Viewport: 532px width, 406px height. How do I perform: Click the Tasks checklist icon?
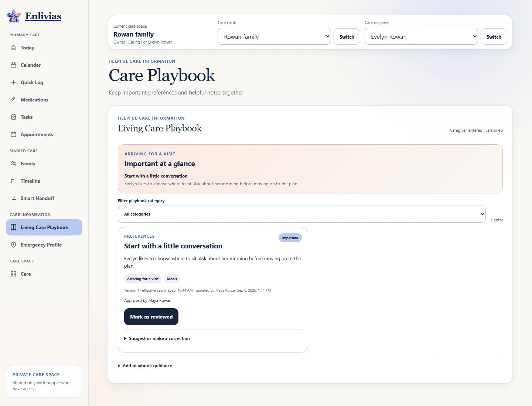point(13,117)
